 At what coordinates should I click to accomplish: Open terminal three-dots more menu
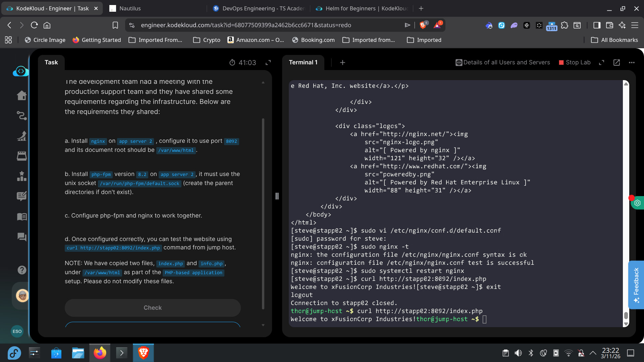(x=632, y=62)
